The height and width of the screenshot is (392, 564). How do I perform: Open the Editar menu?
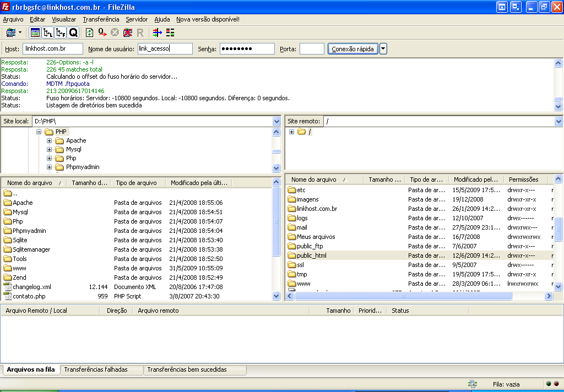click(x=37, y=19)
